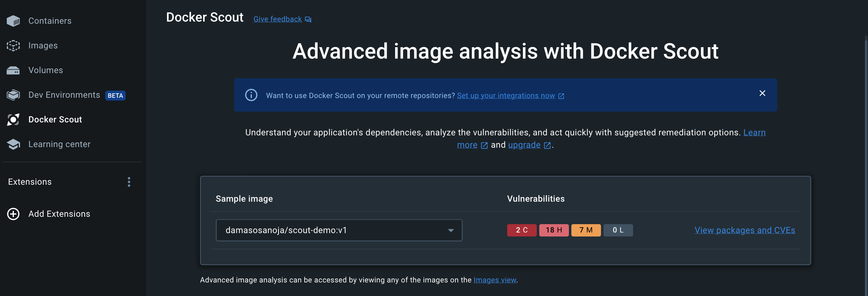
Task: Dismiss the integrations info banner
Action: click(x=762, y=93)
